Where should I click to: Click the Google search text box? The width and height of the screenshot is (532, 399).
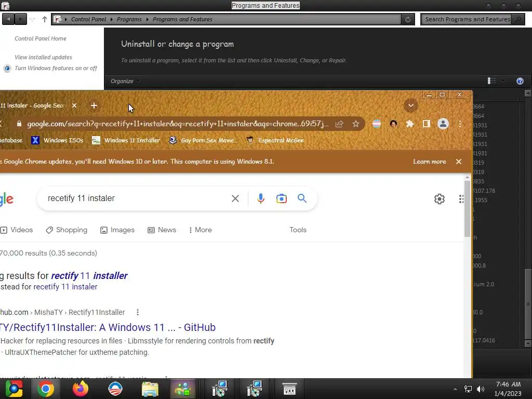136,198
